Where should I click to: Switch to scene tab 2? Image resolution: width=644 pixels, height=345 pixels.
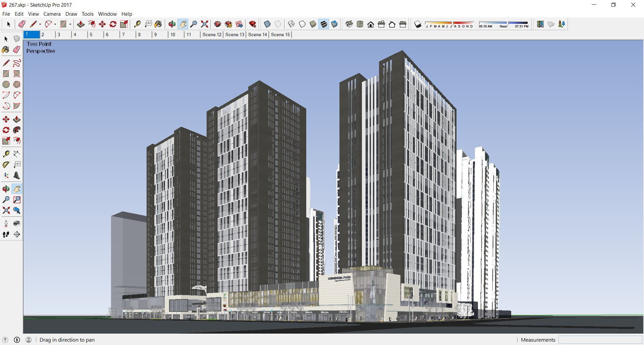pos(48,34)
